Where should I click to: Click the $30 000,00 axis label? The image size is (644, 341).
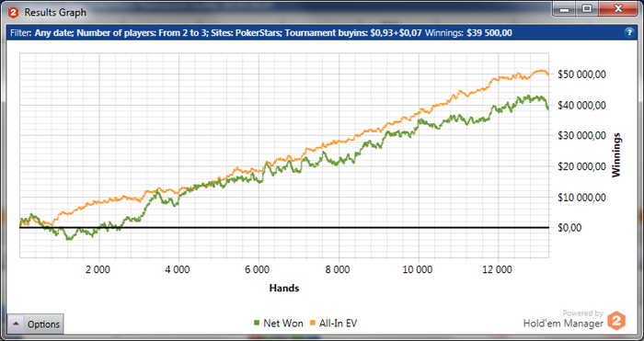click(x=582, y=136)
